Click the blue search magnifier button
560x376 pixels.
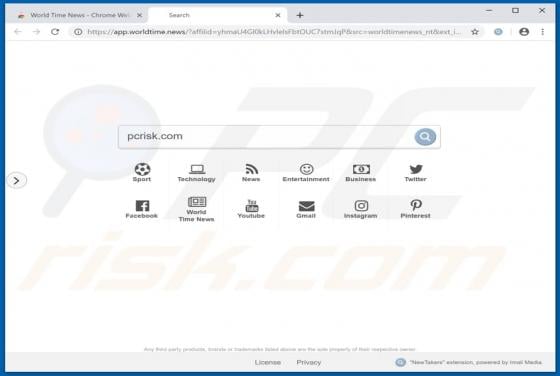click(425, 137)
